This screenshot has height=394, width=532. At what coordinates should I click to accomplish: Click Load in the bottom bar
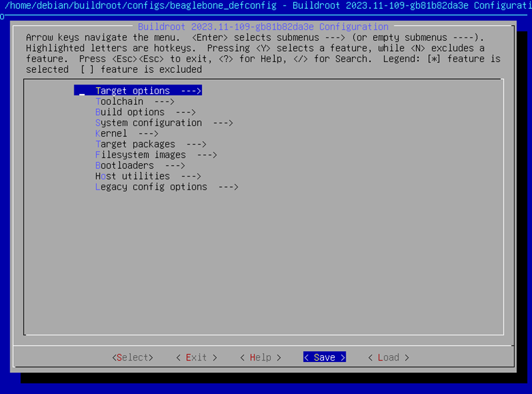pyautogui.click(x=388, y=357)
